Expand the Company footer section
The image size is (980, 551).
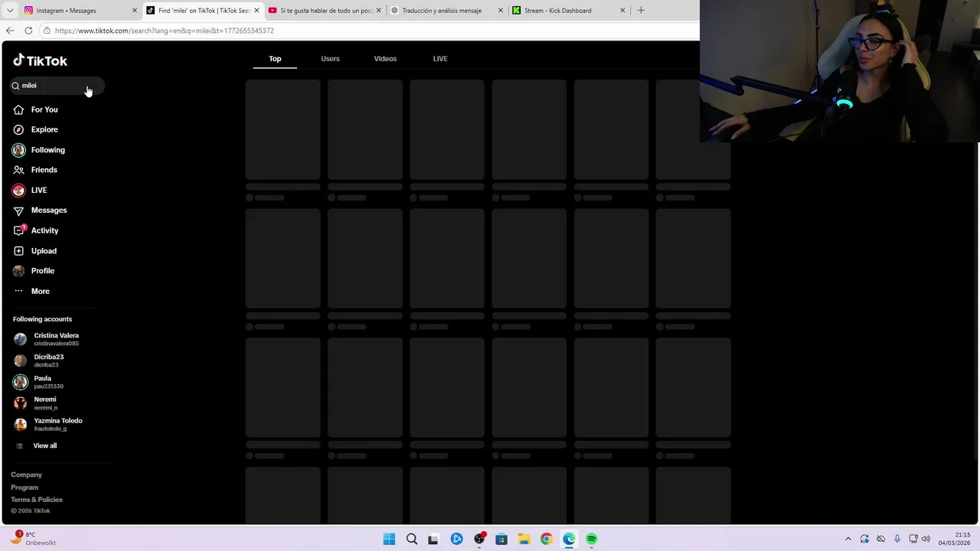click(x=26, y=474)
